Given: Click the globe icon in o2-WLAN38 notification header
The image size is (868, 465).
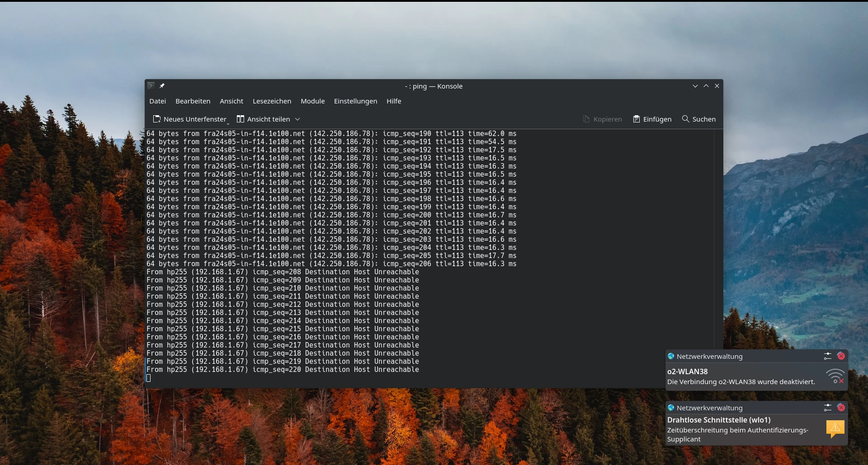Looking at the screenshot, I should click(671, 356).
